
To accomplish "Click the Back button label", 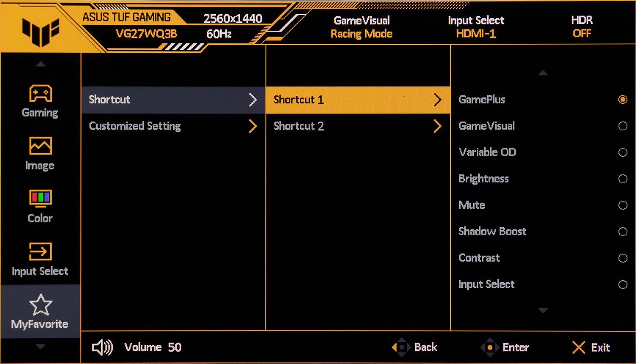I will (x=426, y=347).
